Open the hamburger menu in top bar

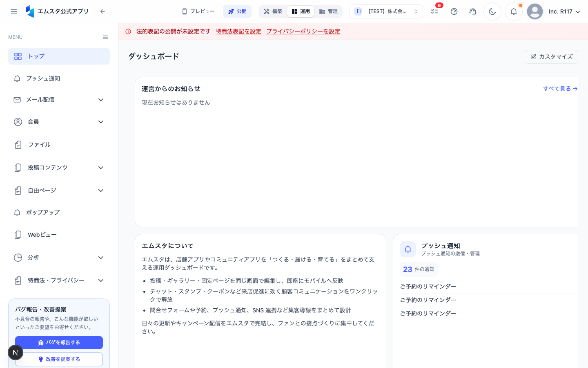tap(14, 11)
